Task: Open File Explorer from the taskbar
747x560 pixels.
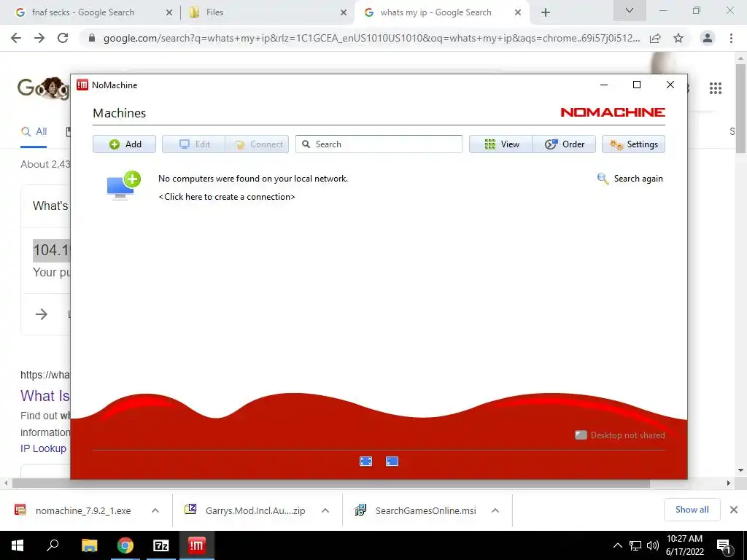Action: click(90, 545)
